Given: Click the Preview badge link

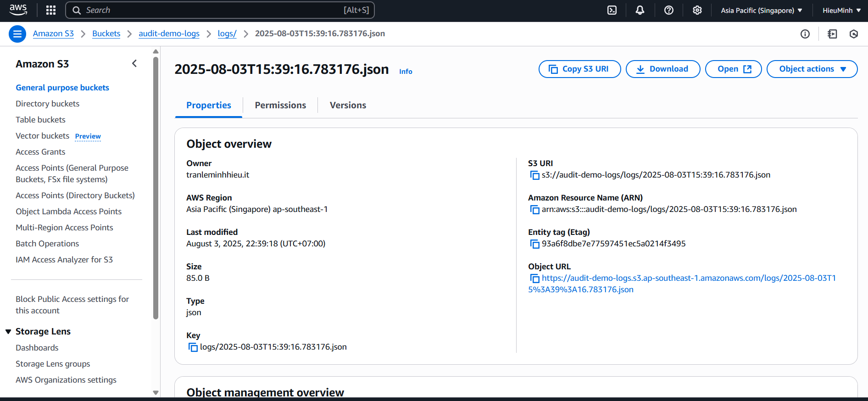Looking at the screenshot, I should pyautogui.click(x=88, y=136).
